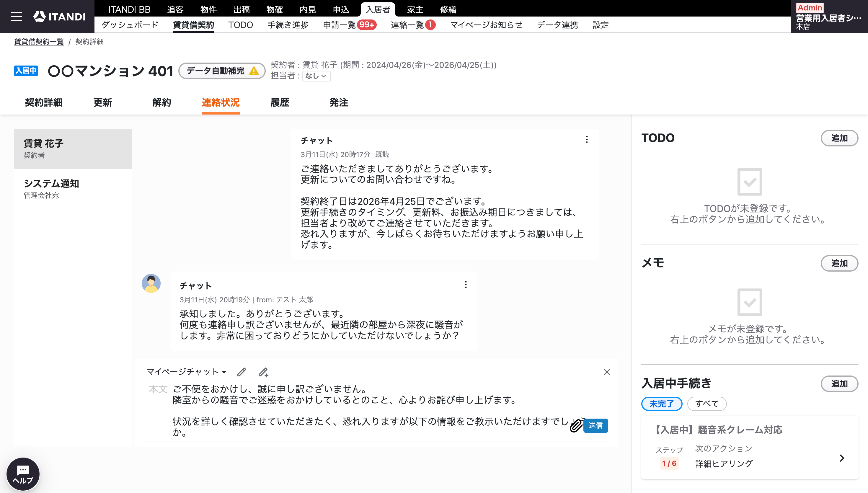
Task: Open the hamburger navigation menu
Action: (x=16, y=17)
